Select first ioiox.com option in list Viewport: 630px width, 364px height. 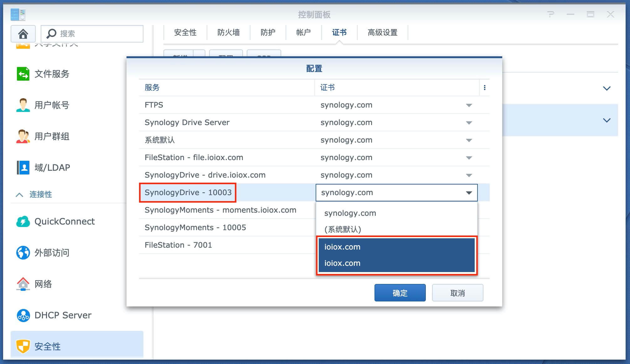coord(396,247)
